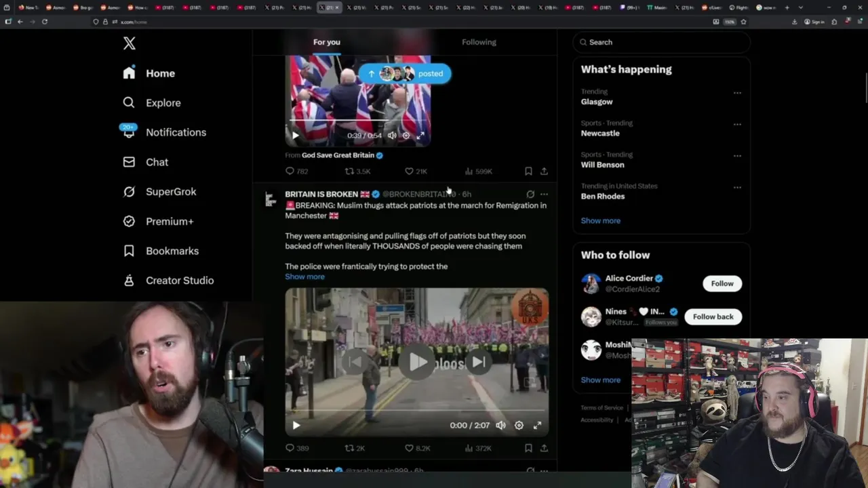Open new browser tab with plus button
Image resolution: width=868 pixels, height=488 pixels.
pyautogui.click(x=787, y=7)
